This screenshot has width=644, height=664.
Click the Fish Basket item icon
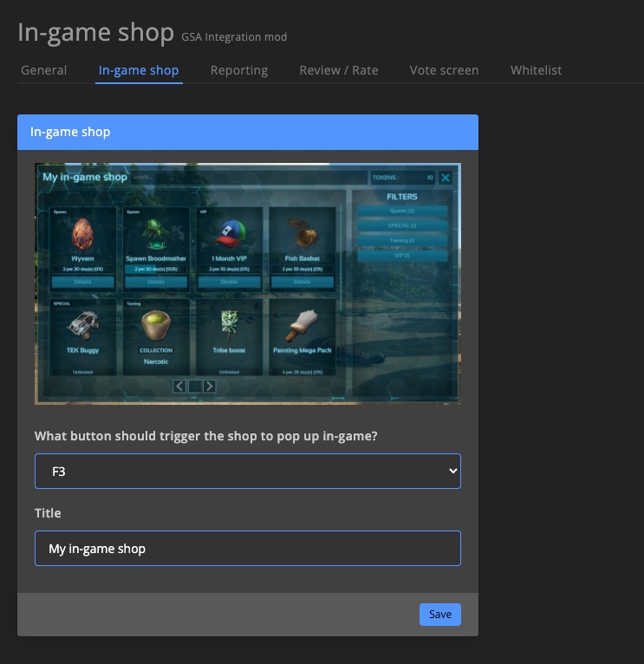[302, 234]
